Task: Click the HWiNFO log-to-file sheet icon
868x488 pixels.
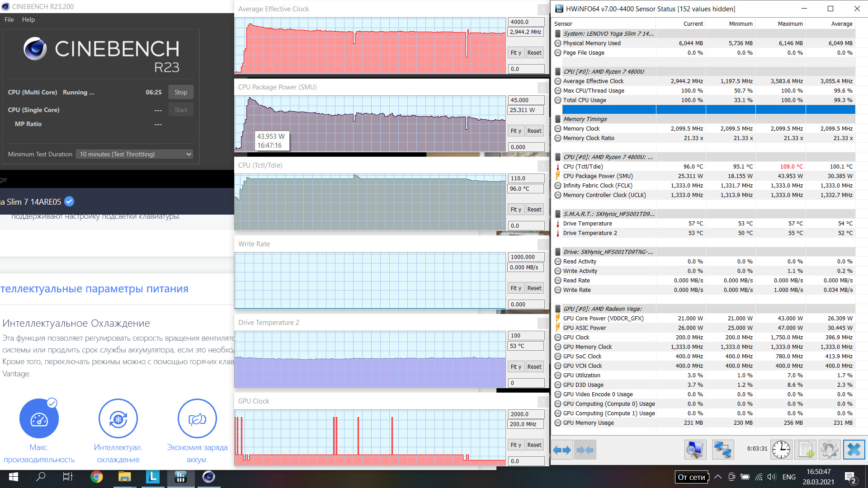Action: pyautogui.click(x=806, y=450)
